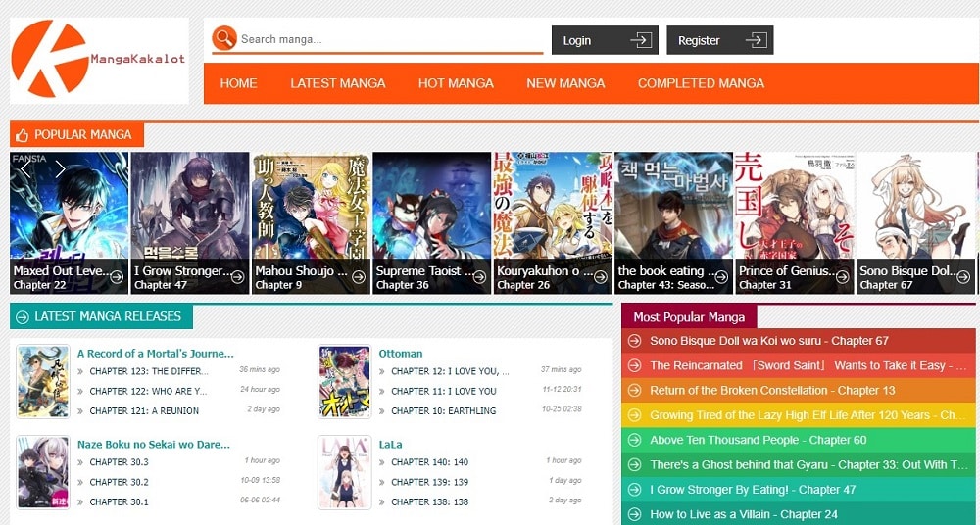Click arrow icon for Reincarnated Sword Saint row
This screenshot has height=525, width=980.
634,365
